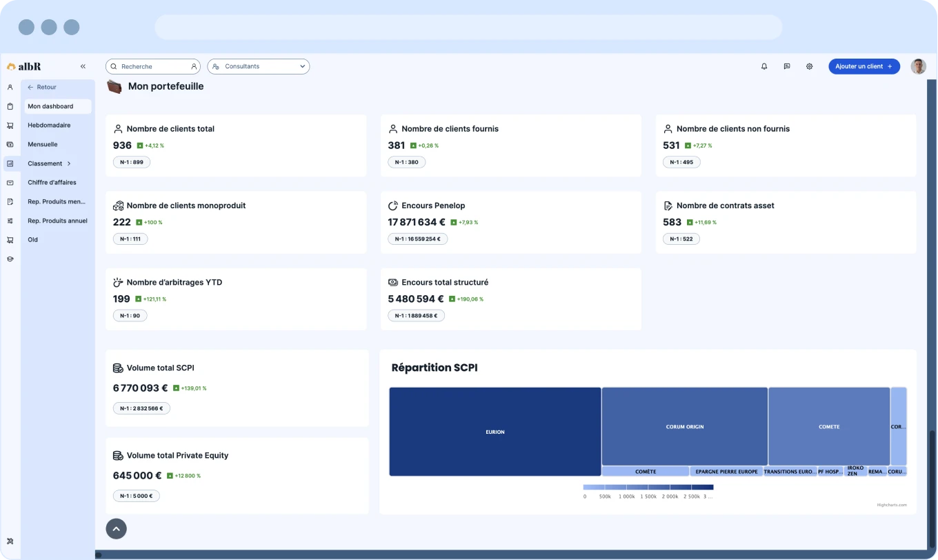The height and width of the screenshot is (560, 938).
Task: Click the envelope icon in left rail
Action: coord(10,183)
